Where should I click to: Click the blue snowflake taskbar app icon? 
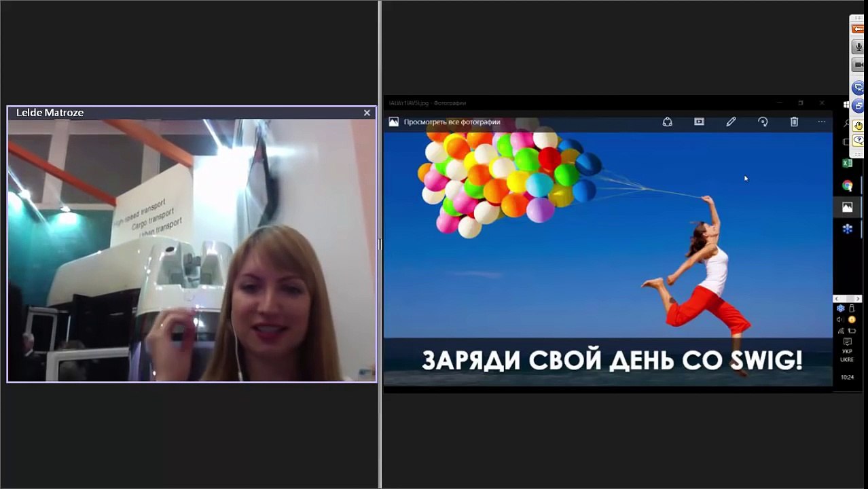tap(847, 229)
